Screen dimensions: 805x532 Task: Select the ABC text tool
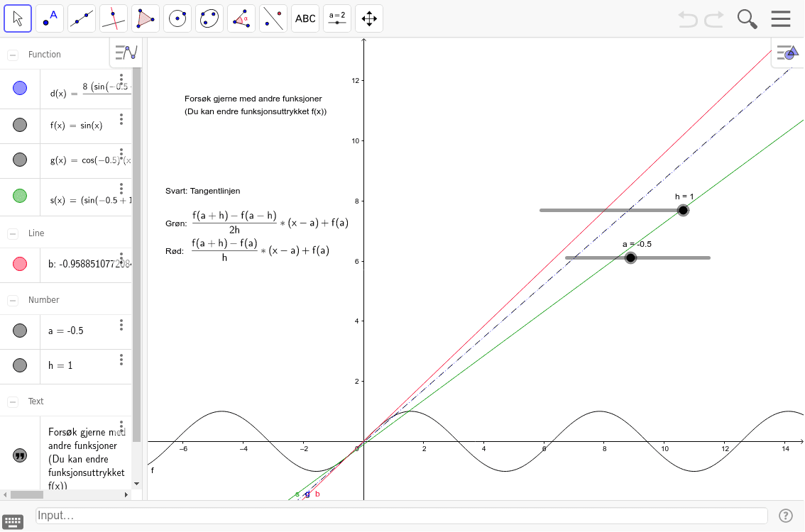pyautogui.click(x=305, y=18)
